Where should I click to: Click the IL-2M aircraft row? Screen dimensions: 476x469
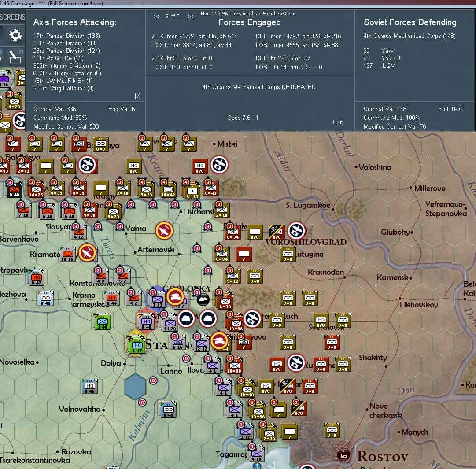click(380, 66)
